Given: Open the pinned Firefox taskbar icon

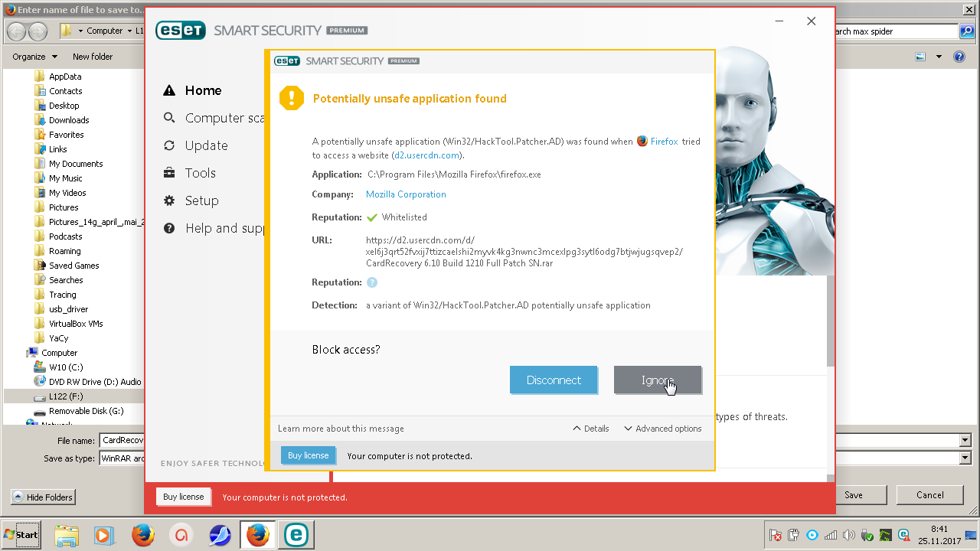Looking at the screenshot, I should click(x=143, y=535).
